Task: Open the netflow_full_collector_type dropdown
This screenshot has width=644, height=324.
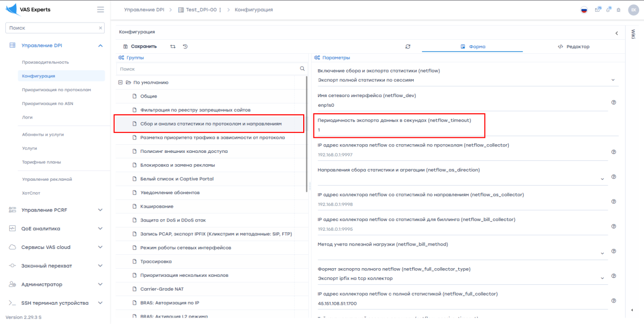Action: tap(602, 278)
